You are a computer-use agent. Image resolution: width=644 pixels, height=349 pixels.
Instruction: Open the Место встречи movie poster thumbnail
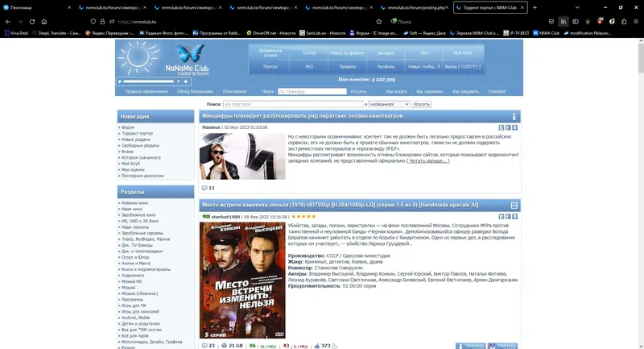pyautogui.click(x=242, y=280)
